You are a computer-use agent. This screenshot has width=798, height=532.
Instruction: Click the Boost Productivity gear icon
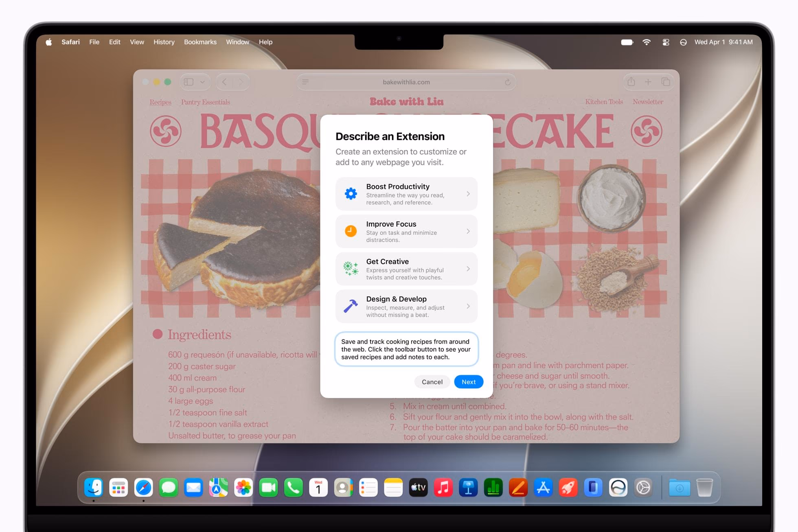coord(351,194)
